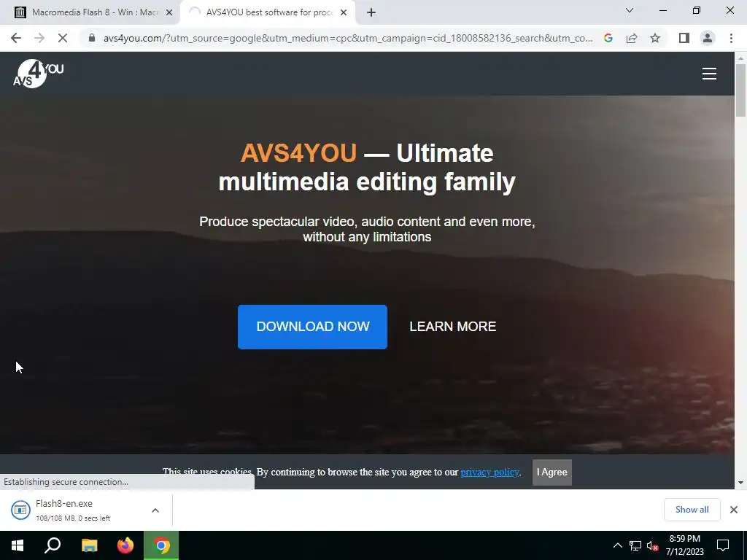The image size is (747, 560).
Task: Launch Firefox from taskbar
Action: [125, 545]
